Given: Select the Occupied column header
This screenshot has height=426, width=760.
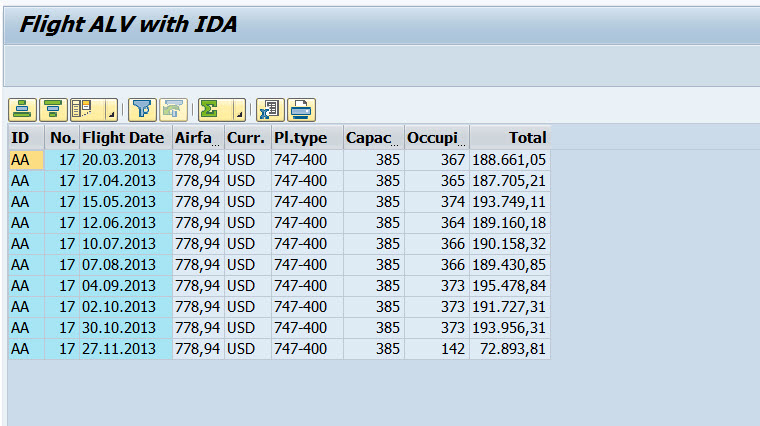Looking at the screenshot, I should 436,138.
